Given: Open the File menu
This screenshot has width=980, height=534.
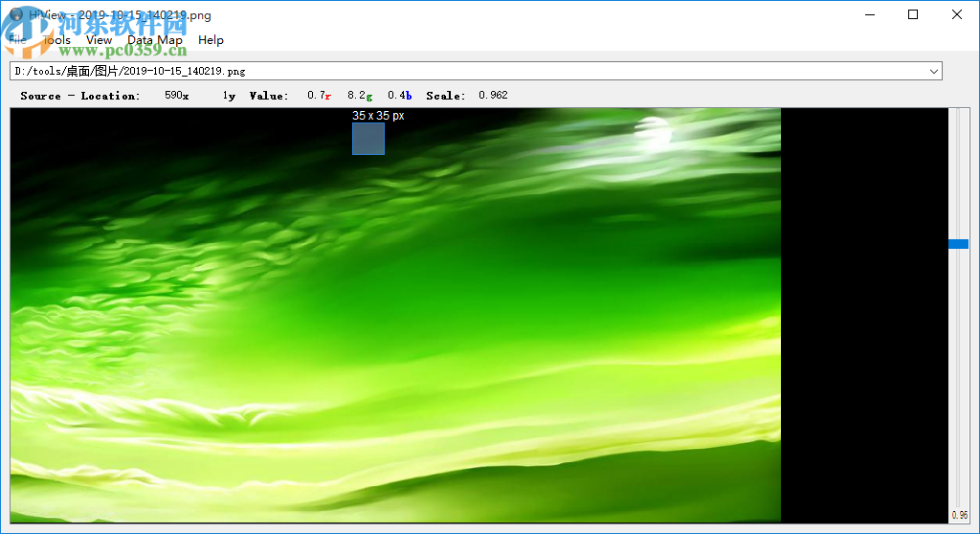Looking at the screenshot, I should [x=17, y=40].
